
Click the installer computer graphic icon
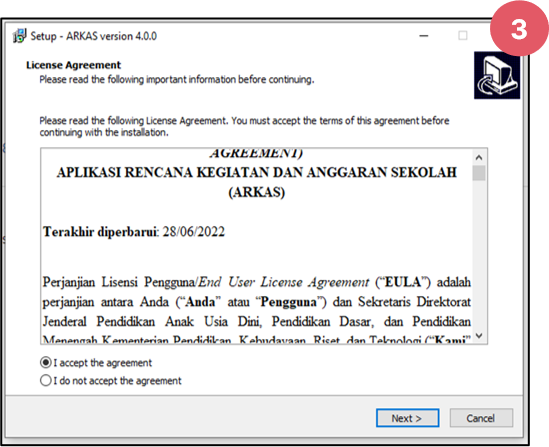coord(497,75)
